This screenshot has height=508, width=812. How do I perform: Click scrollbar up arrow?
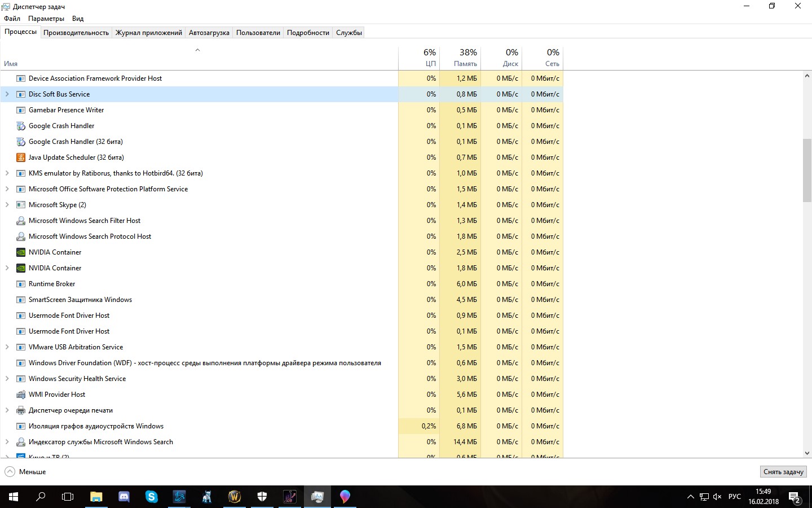tap(807, 76)
